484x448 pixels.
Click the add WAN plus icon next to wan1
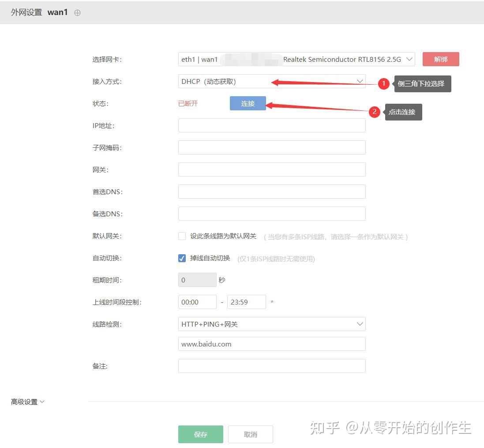78,13
